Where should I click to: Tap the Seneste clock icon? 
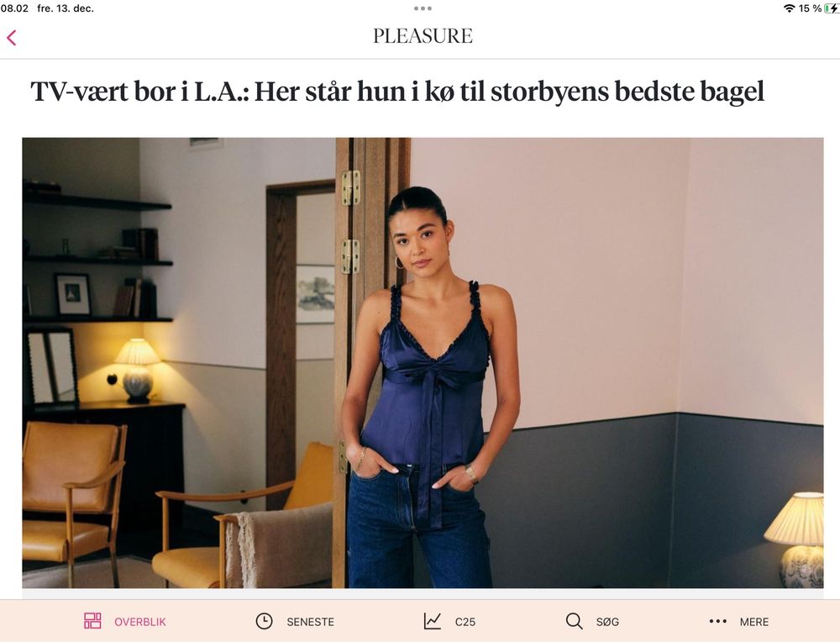click(264, 621)
